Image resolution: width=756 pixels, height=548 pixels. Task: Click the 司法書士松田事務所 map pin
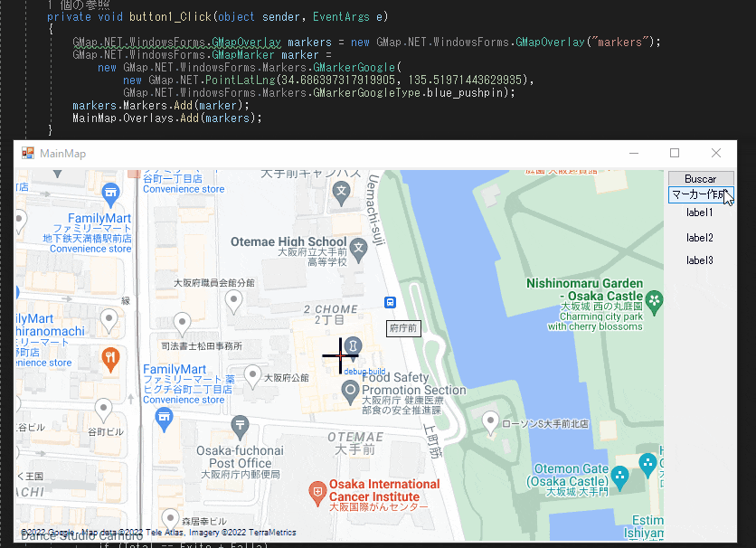(x=182, y=324)
